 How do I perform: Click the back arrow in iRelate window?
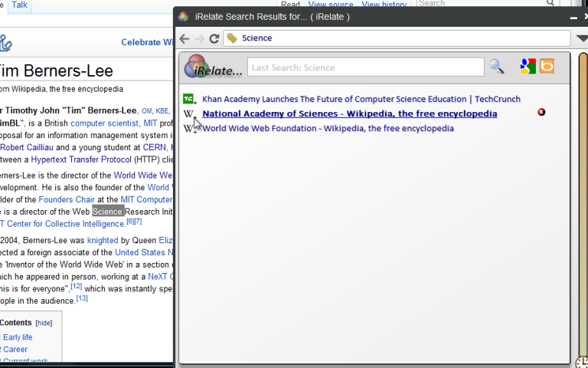point(184,38)
